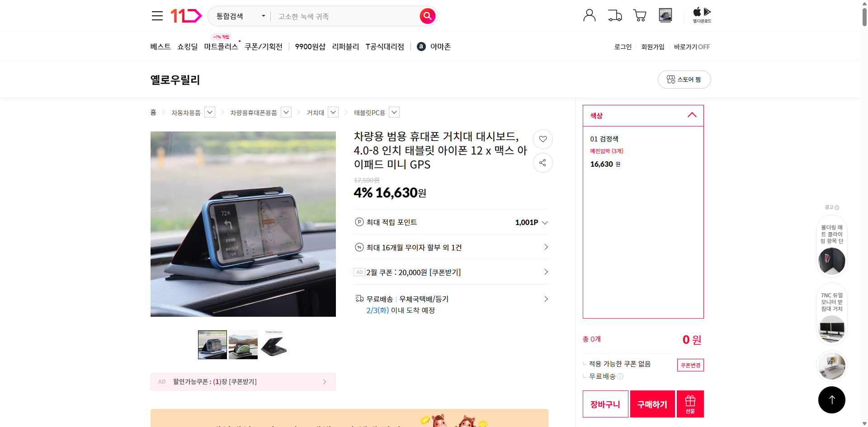Click the 구매하기 purchase button
The width and height of the screenshot is (868, 427).
(652, 404)
